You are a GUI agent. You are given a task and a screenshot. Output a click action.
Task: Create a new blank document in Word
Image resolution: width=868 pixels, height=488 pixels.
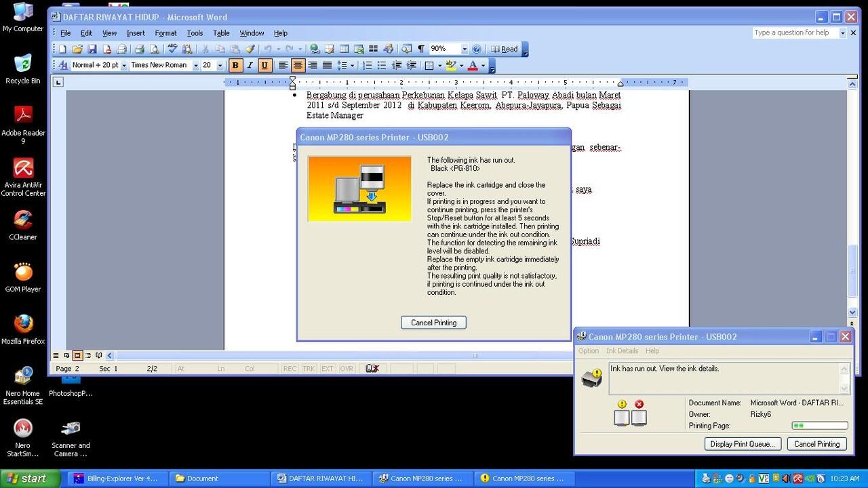(62, 49)
